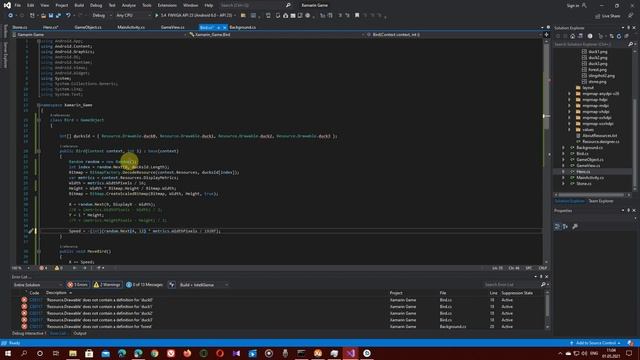Open the Debug configuration dropdown
Viewport: 640px width, 360px height.
101,16
